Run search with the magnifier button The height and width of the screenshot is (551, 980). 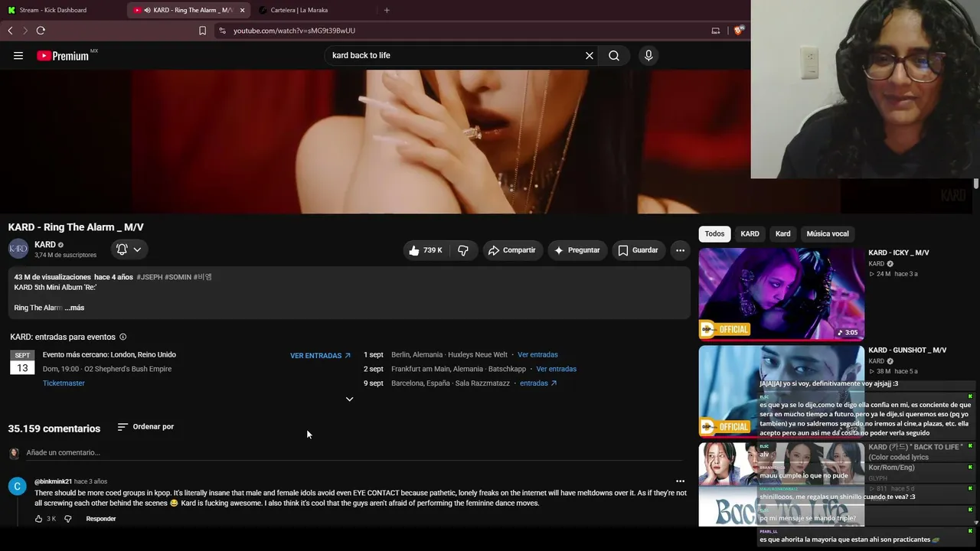[x=614, y=55]
